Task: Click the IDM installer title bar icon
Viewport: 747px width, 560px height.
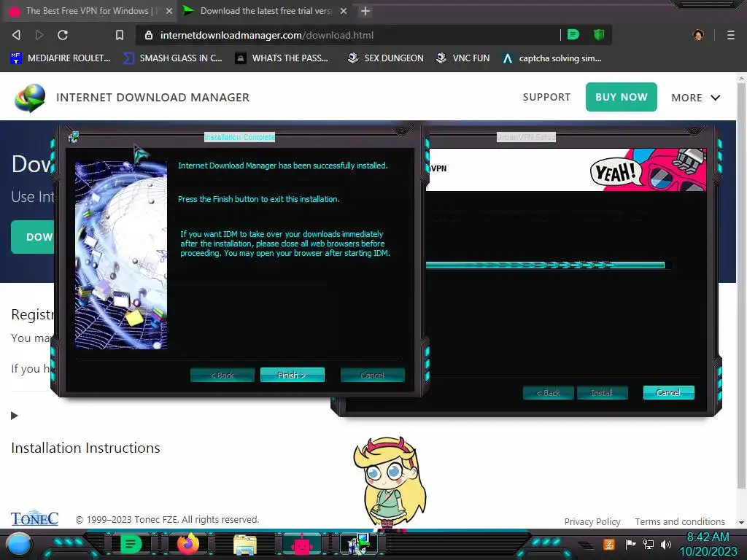Action: coord(74,138)
